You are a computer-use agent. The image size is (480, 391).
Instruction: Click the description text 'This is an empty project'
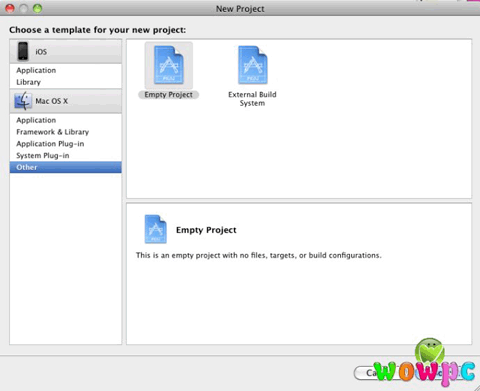pyautogui.click(x=258, y=255)
